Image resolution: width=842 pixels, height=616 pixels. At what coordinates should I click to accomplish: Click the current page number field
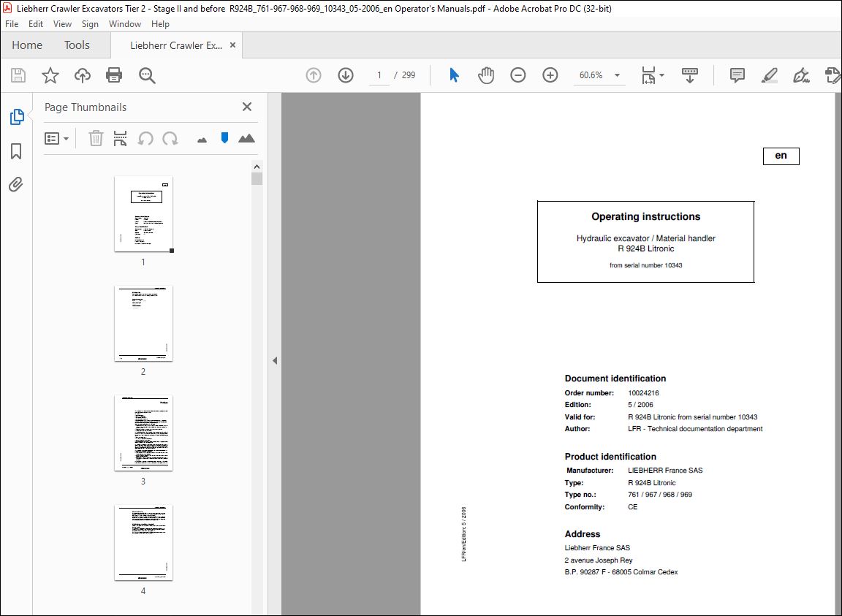pos(379,75)
